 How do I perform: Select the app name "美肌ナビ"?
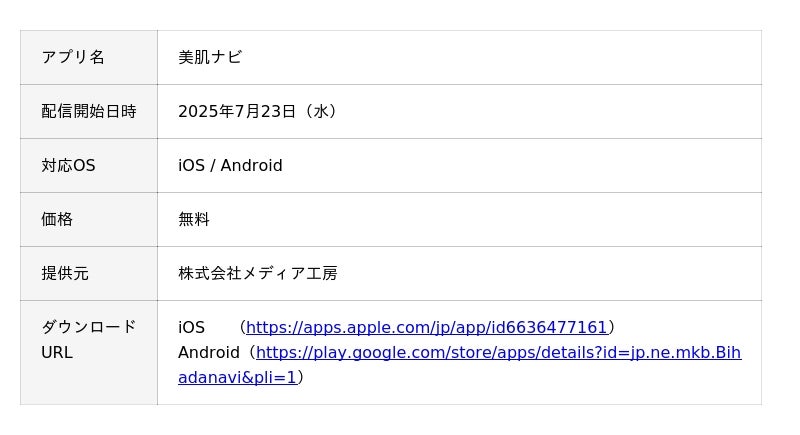tap(210, 57)
